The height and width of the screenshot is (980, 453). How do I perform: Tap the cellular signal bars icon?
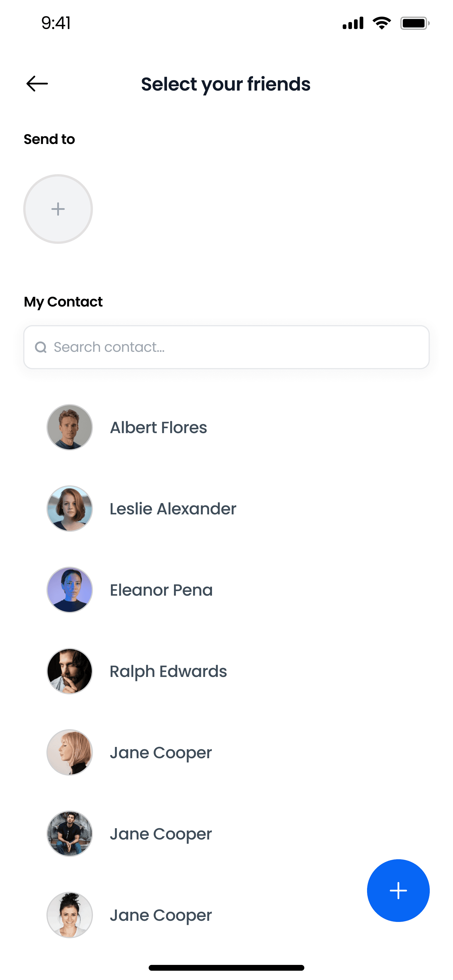(x=353, y=23)
